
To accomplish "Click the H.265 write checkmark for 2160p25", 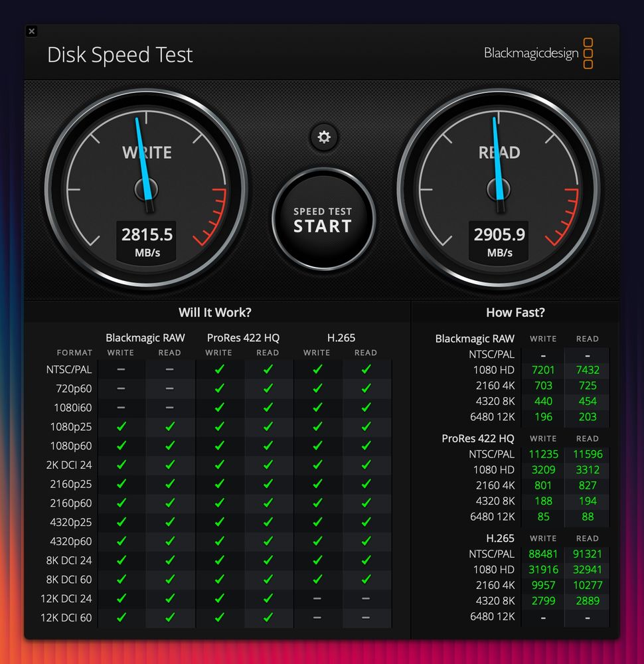I will 317,483.
